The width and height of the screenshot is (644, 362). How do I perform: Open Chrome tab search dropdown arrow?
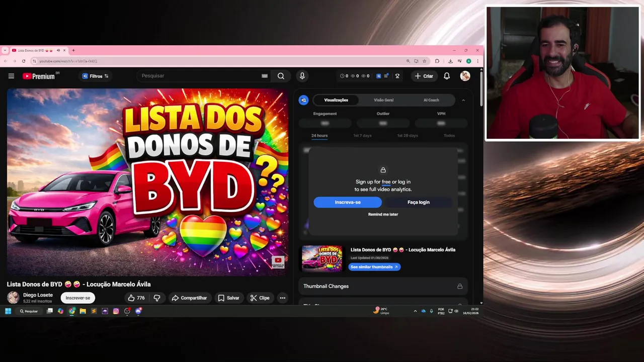[x=5, y=50]
